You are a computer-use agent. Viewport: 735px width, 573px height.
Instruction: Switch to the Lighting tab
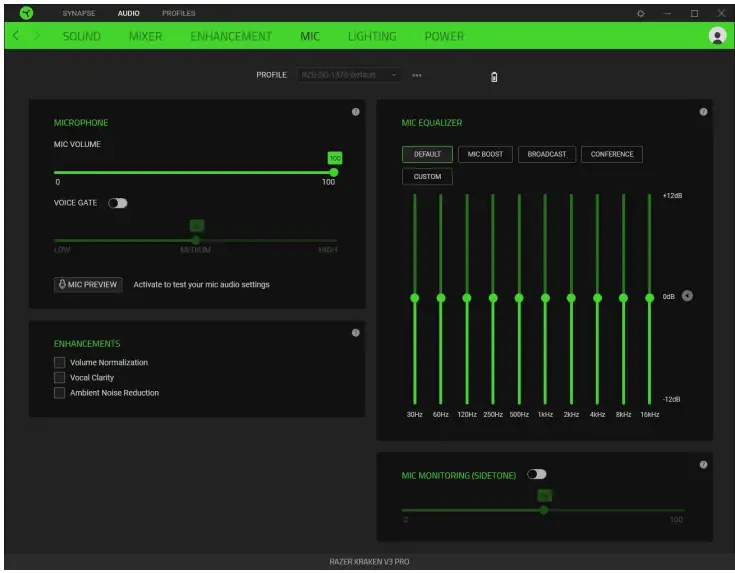(372, 36)
